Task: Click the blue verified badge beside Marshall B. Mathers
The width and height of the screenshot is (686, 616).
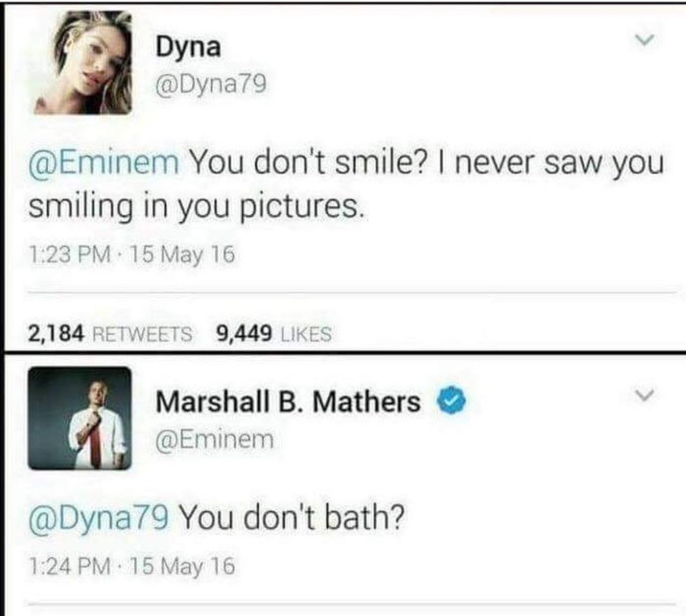Action: [453, 402]
